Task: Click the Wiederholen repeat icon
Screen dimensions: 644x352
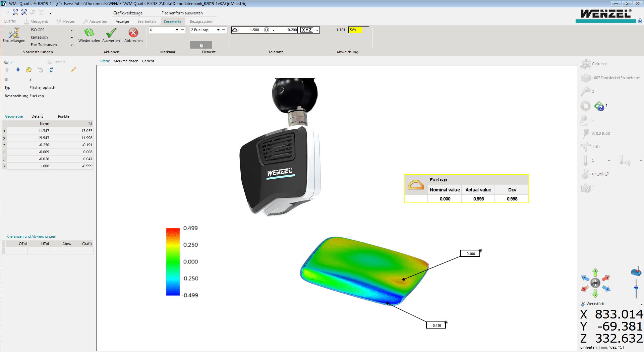Action: tap(89, 33)
